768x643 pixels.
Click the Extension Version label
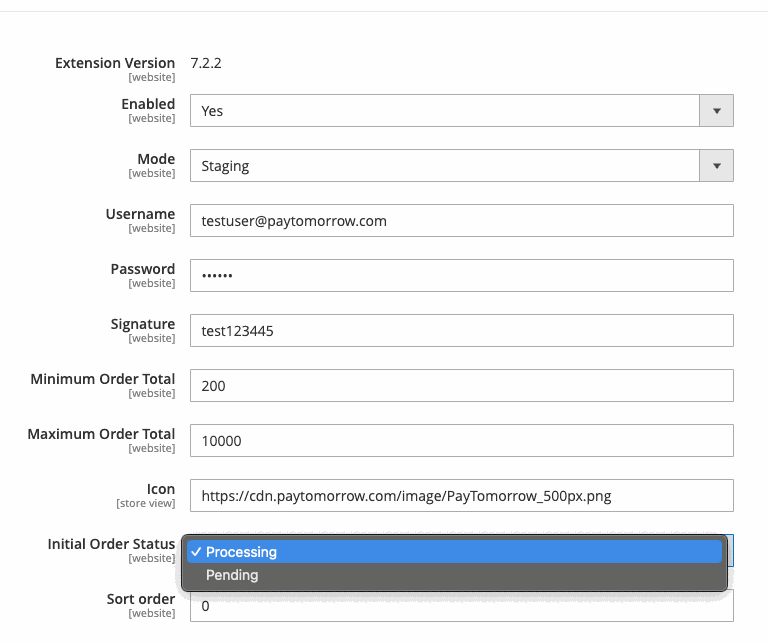(115, 63)
